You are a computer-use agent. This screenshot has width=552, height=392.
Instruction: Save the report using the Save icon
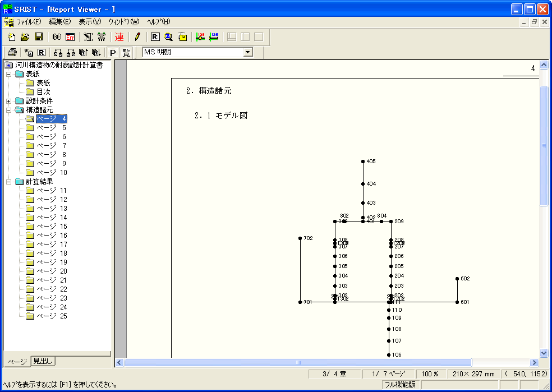(x=39, y=36)
